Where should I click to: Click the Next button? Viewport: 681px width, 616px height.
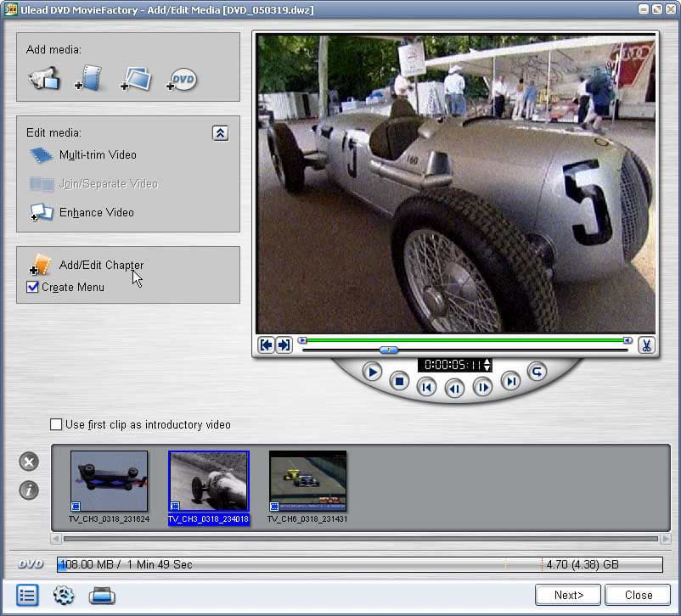(x=568, y=595)
